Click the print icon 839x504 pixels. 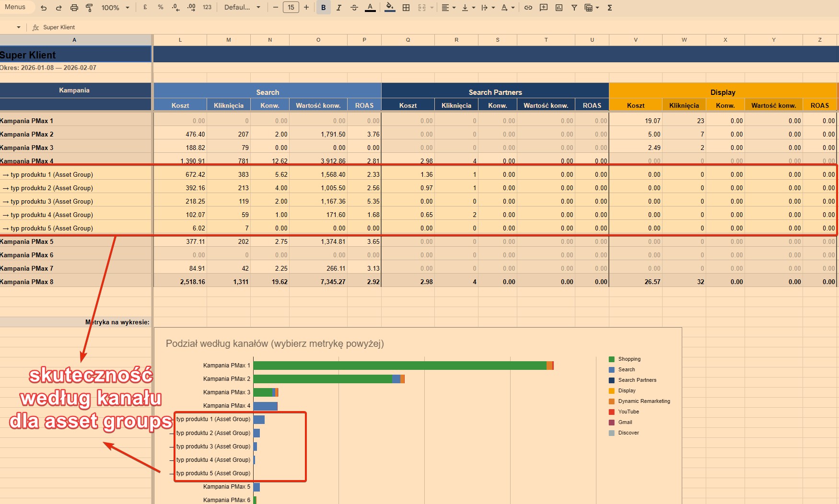coord(74,8)
